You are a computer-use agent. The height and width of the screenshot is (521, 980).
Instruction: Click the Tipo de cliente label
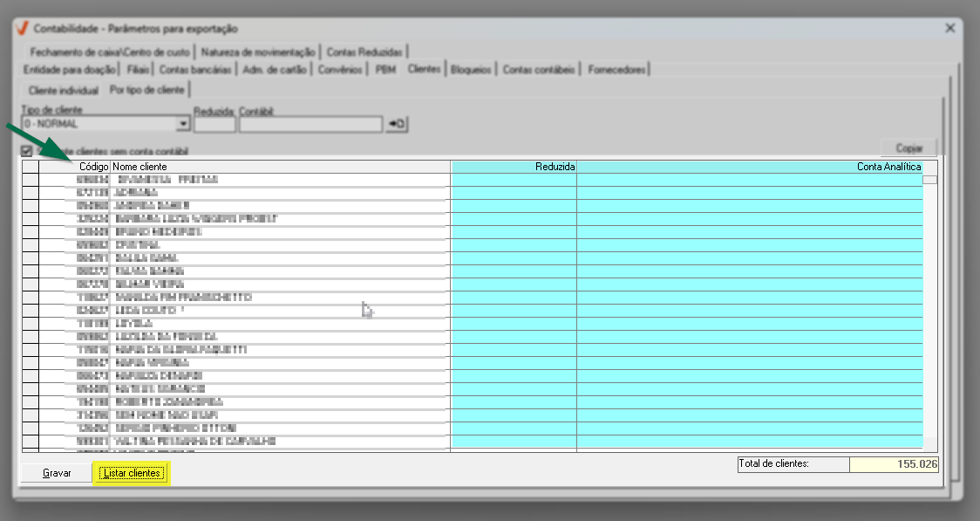pos(51,109)
